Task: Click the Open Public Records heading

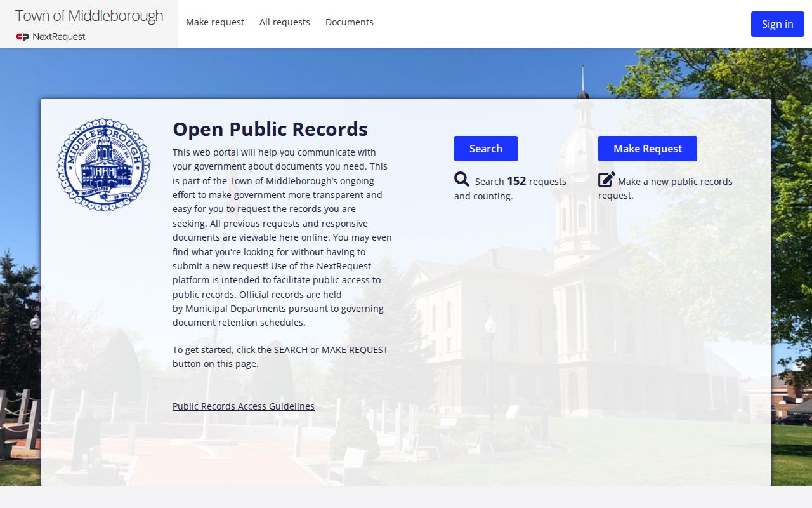Action: pos(270,129)
